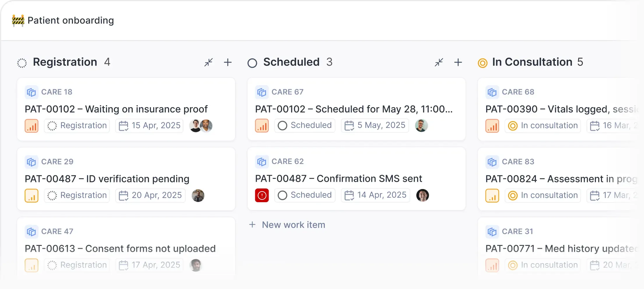Select the CARE 67 project icon

tap(262, 92)
